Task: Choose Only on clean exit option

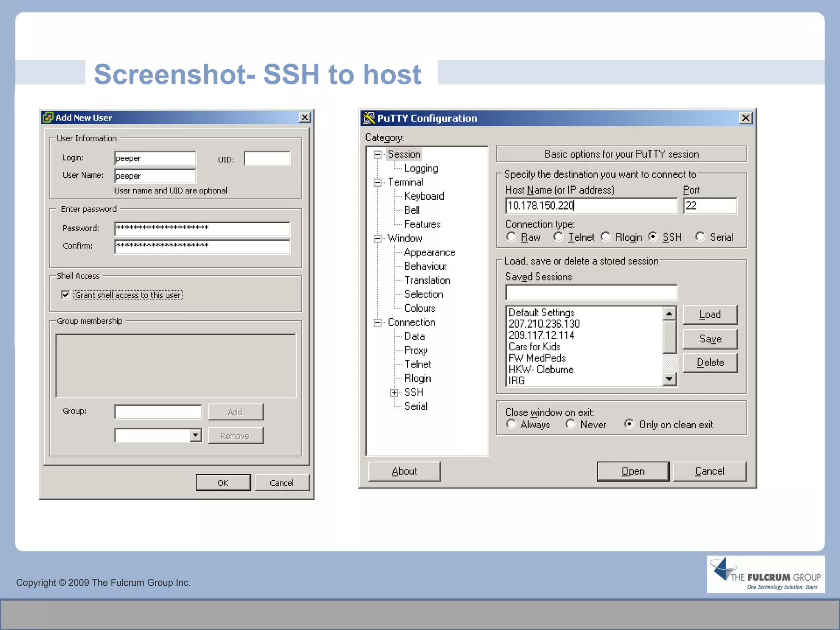Action: click(629, 424)
